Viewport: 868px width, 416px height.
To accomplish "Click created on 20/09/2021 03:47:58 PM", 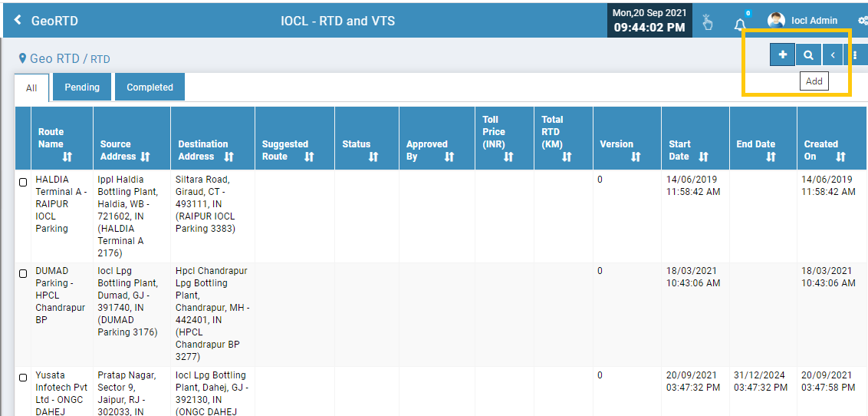I will pyautogui.click(x=830, y=381).
